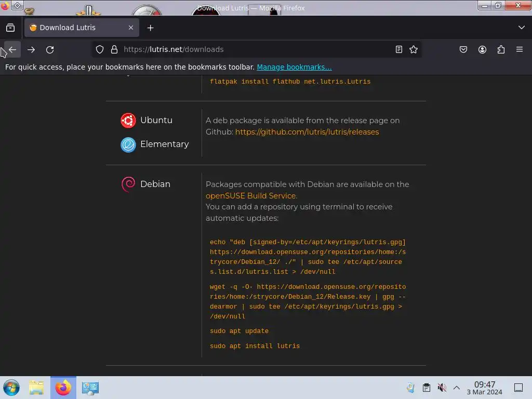Image resolution: width=532 pixels, height=399 pixels.
Task: Go forward one page
Action: tap(31, 49)
